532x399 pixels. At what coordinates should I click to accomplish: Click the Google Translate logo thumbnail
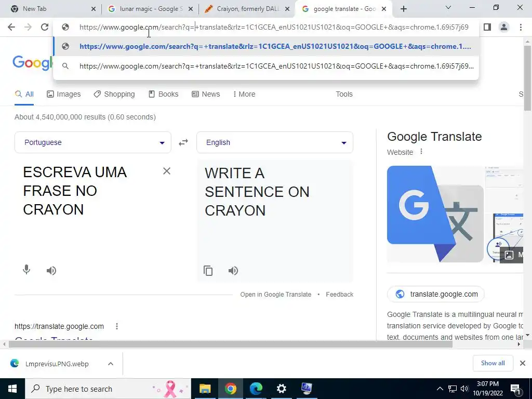435,214
